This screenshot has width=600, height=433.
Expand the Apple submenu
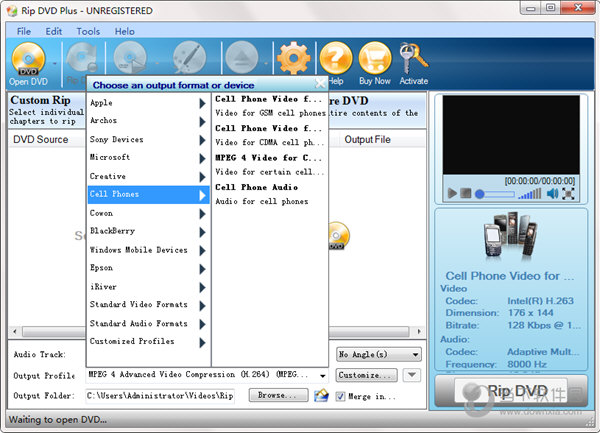pos(148,103)
